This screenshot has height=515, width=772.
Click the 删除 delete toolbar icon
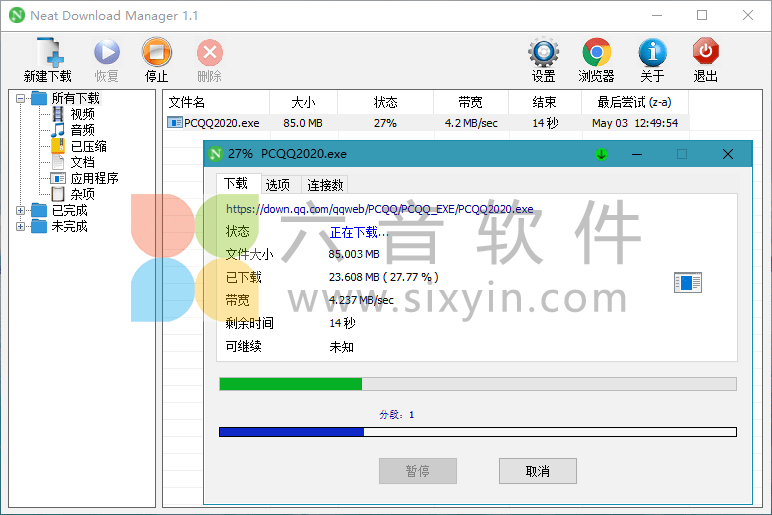(x=210, y=52)
